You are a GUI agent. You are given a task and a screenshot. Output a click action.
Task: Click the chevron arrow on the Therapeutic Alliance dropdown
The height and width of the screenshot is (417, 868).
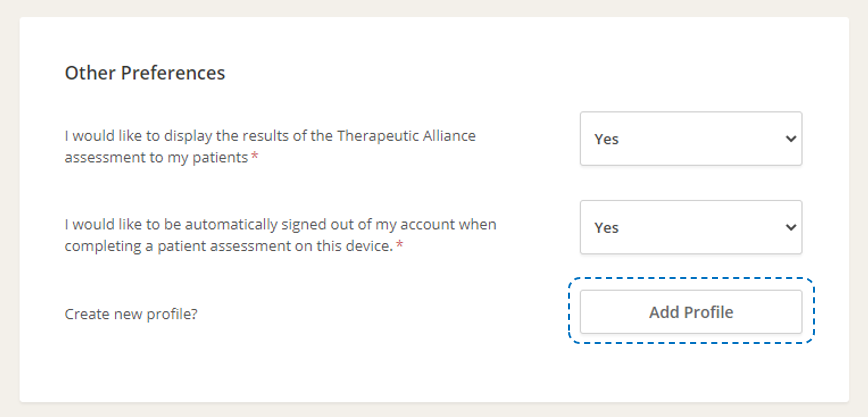coord(790,139)
